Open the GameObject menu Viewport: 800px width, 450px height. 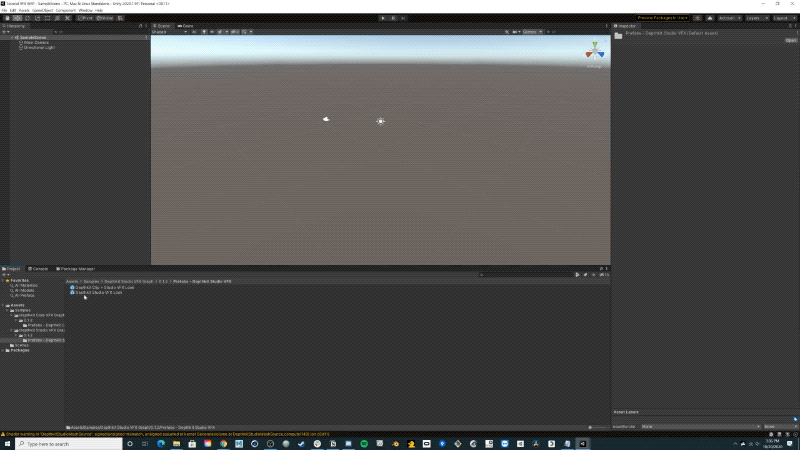tap(43, 10)
